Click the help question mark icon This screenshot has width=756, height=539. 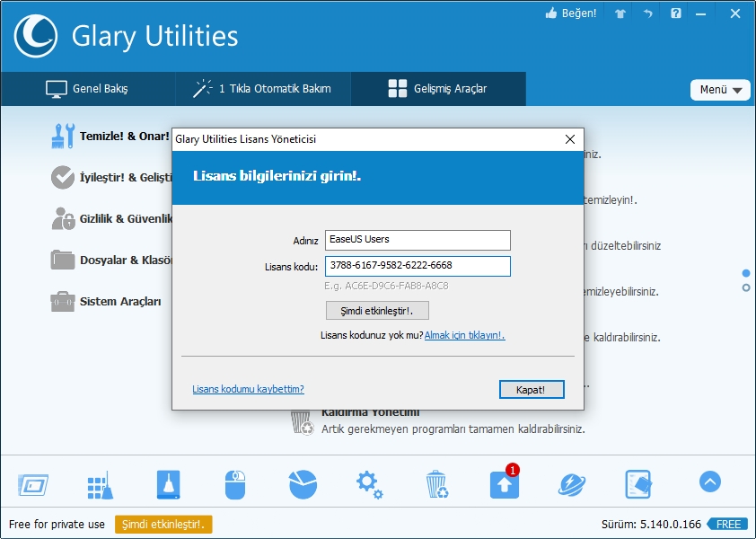pyautogui.click(x=676, y=13)
